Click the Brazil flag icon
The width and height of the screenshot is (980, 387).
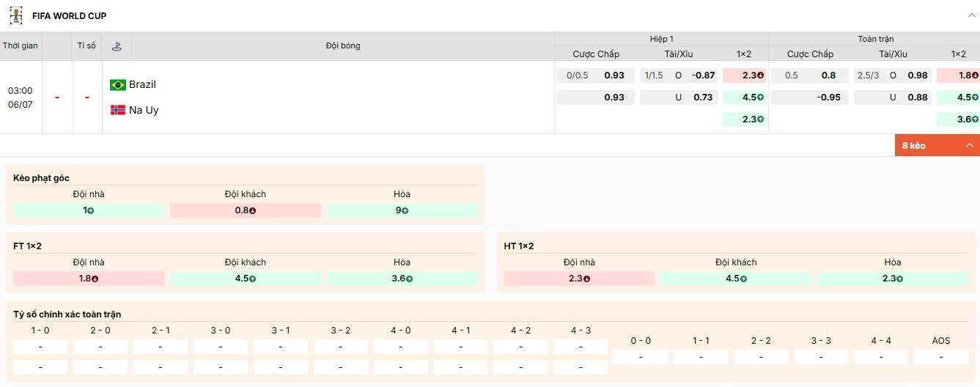(x=118, y=85)
